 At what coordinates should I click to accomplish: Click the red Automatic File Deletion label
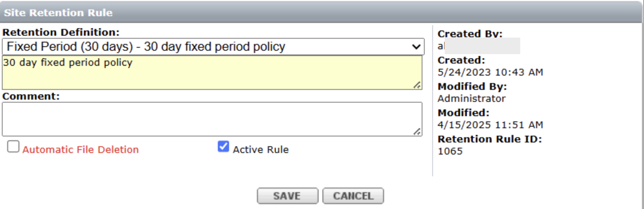click(x=80, y=150)
